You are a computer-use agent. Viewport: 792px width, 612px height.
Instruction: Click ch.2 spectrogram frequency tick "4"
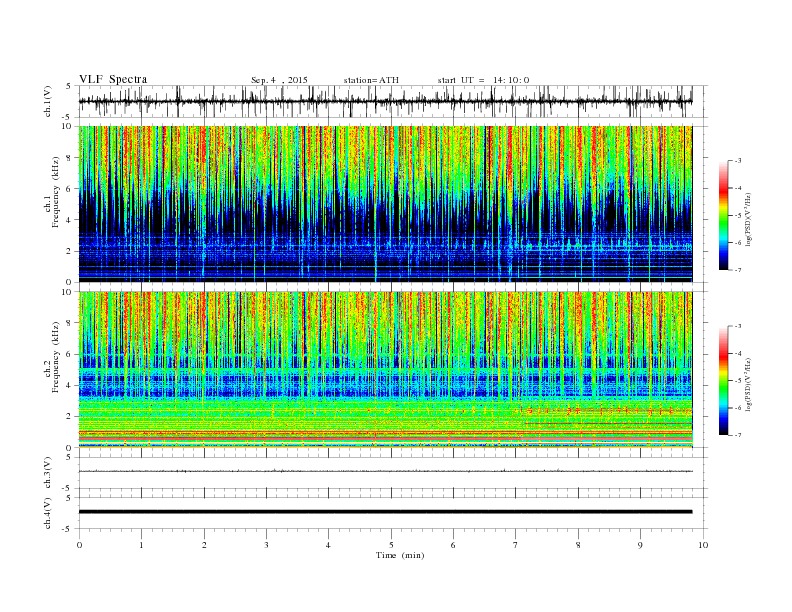[x=70, y=386]
